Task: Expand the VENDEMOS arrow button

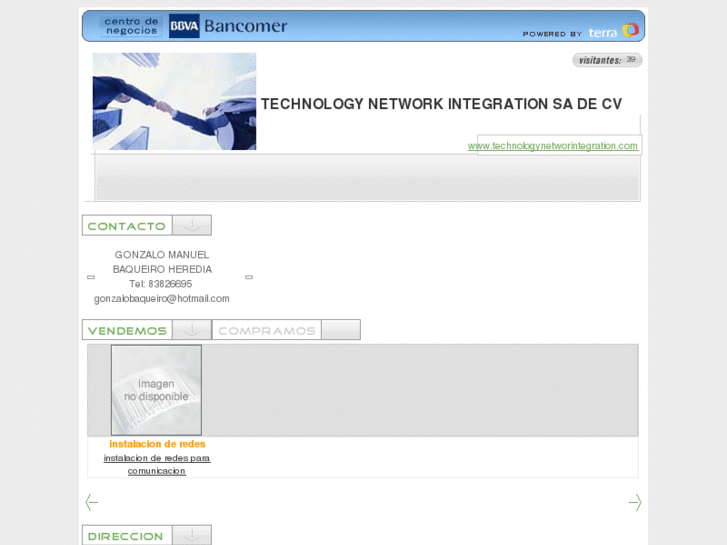Action: coord(192,330)
